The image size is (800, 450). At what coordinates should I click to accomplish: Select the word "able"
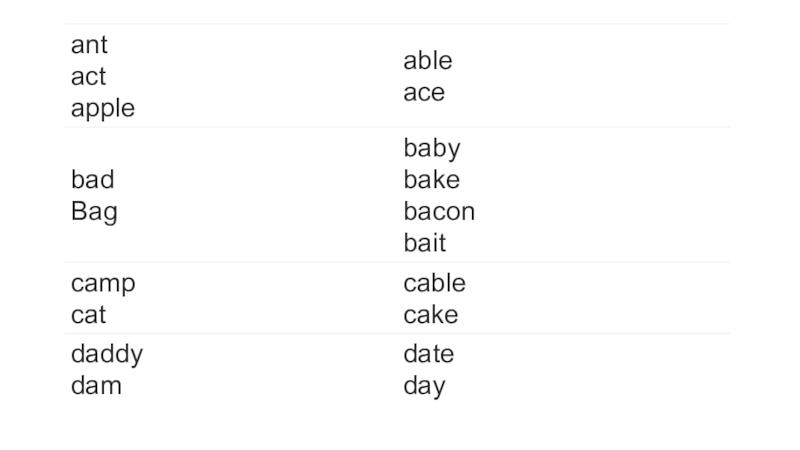tap(427, 61)
